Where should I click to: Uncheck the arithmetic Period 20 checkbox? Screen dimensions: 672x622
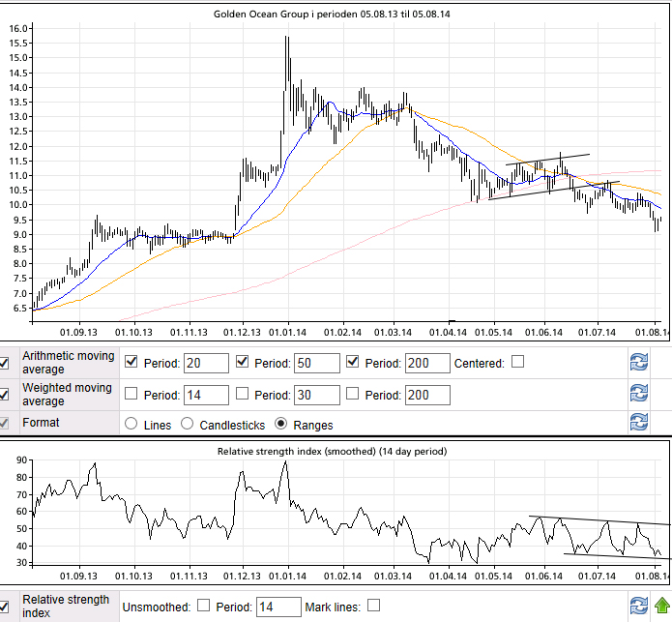[132, 362]
